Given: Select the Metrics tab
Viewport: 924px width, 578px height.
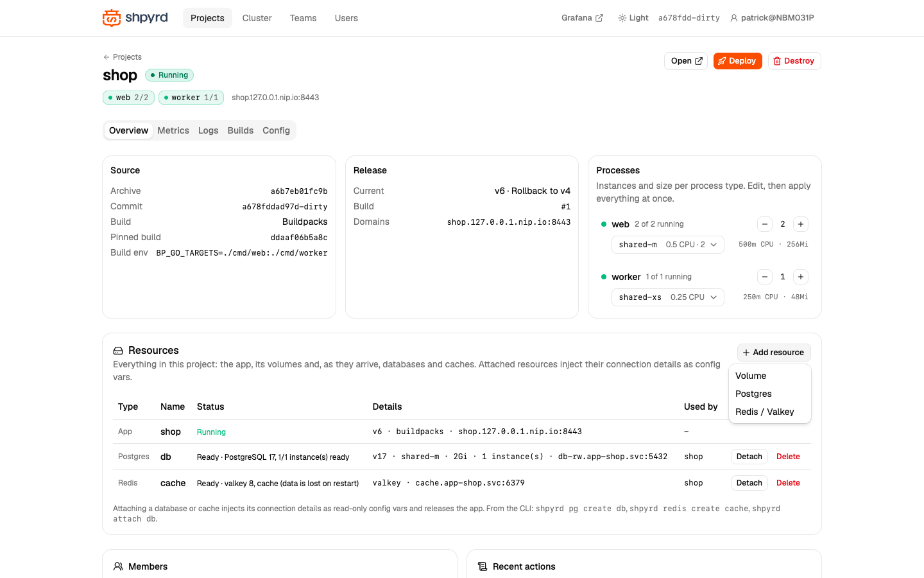Looking at the screenshot, I should click(x=173, y=130).
